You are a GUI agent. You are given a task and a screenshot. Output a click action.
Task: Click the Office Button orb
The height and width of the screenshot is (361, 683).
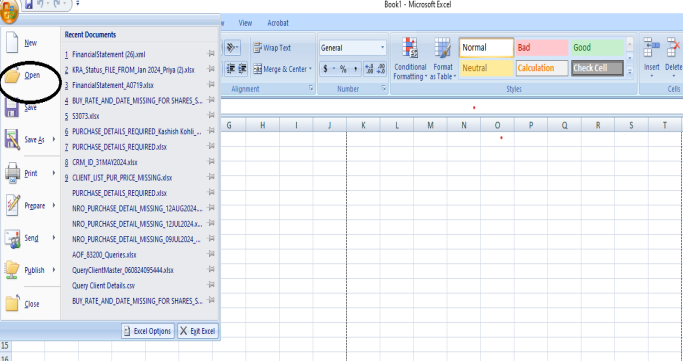coord(9,10)
